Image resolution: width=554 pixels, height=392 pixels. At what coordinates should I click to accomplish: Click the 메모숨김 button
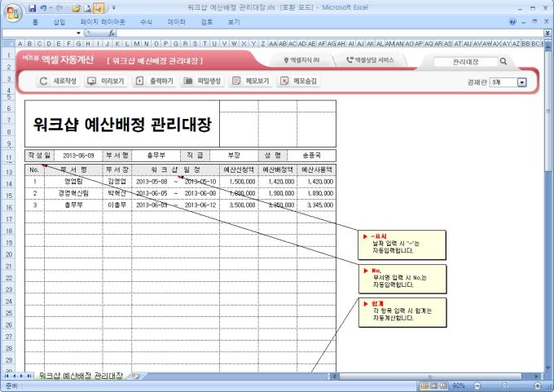299,81
